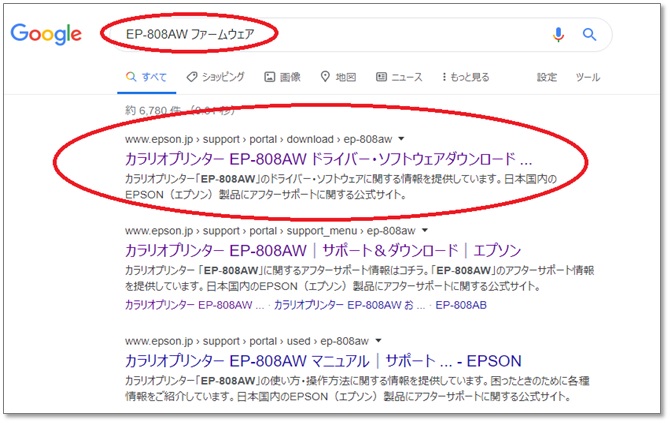This screenshot has height=423, width=670.
Task: Open the 地図 tab
Action: (338, 77)
